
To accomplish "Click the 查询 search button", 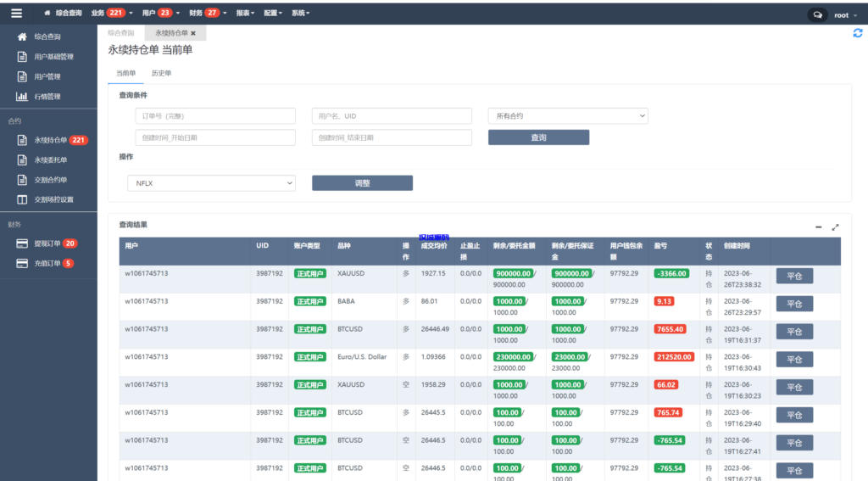I will tap(538, 137).
